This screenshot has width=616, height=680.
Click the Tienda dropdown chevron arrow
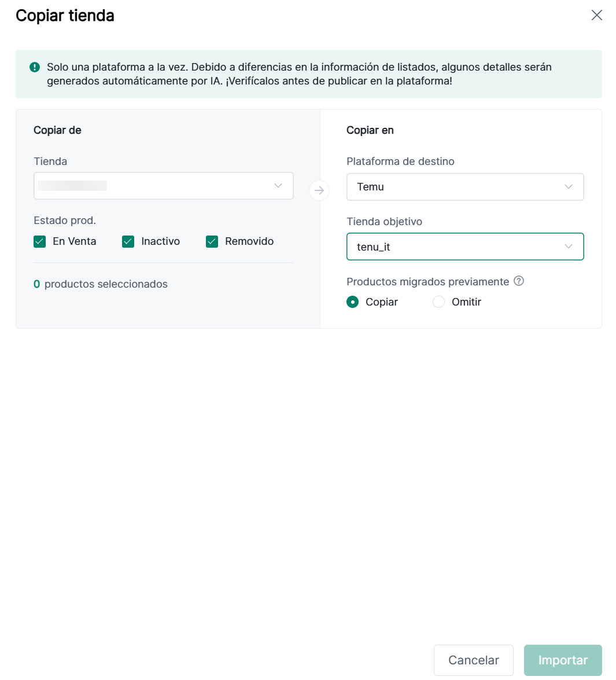tap(278, 186)
